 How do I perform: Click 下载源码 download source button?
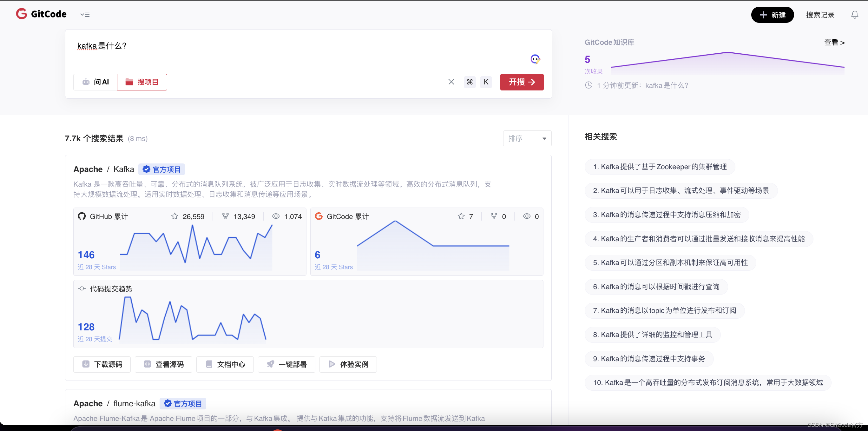102,364
